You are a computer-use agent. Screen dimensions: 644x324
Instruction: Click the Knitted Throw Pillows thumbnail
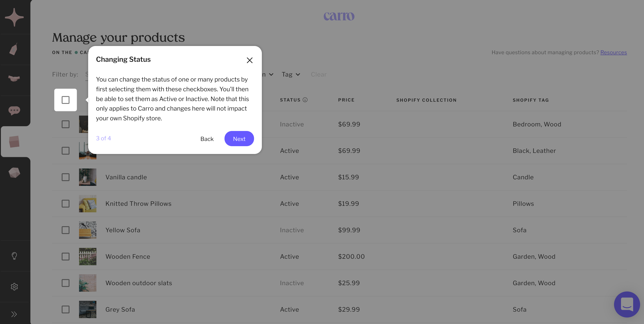[88, 204]
